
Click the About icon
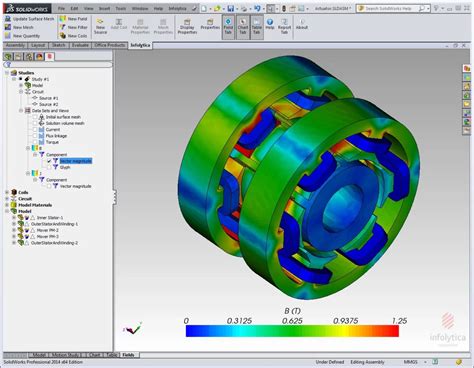pyautogui.click(x=302, y=24)
